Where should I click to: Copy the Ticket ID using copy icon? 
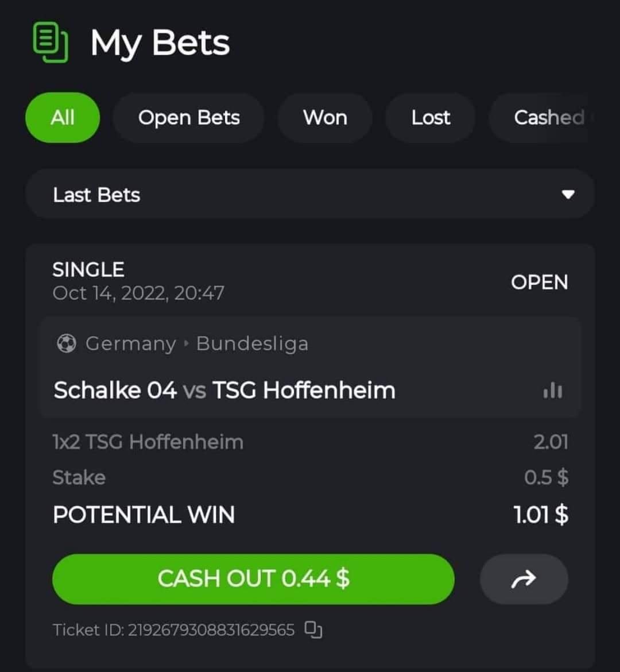point(313,629)
